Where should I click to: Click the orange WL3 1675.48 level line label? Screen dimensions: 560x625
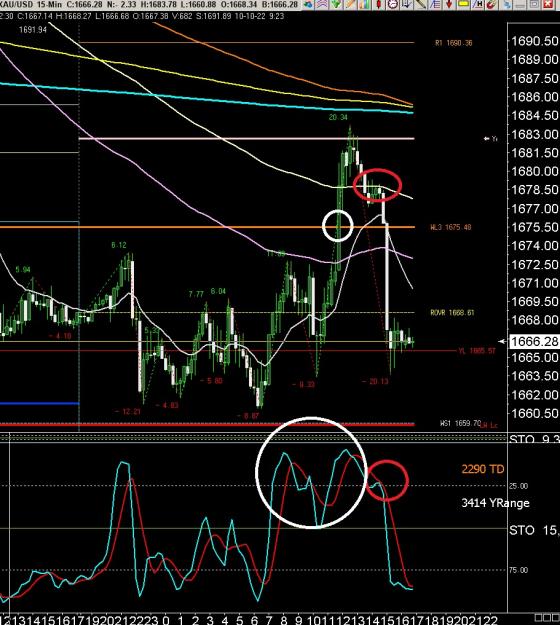pos(451,227)
